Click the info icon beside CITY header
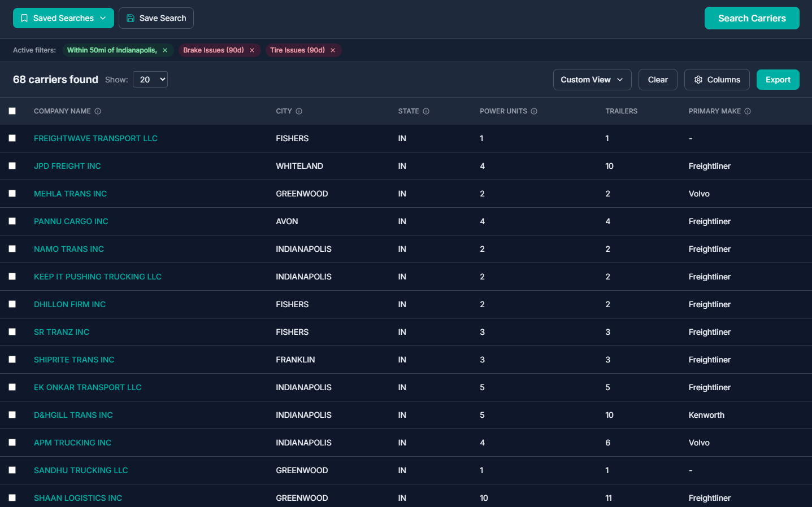 point(299,111)
